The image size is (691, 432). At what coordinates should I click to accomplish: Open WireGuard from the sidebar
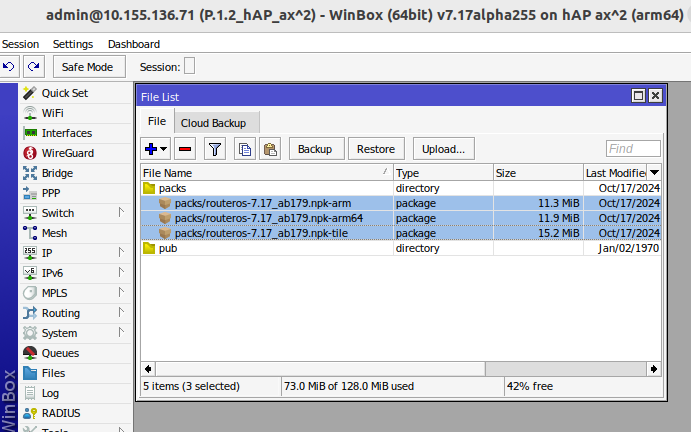click(x=67, y=153)
